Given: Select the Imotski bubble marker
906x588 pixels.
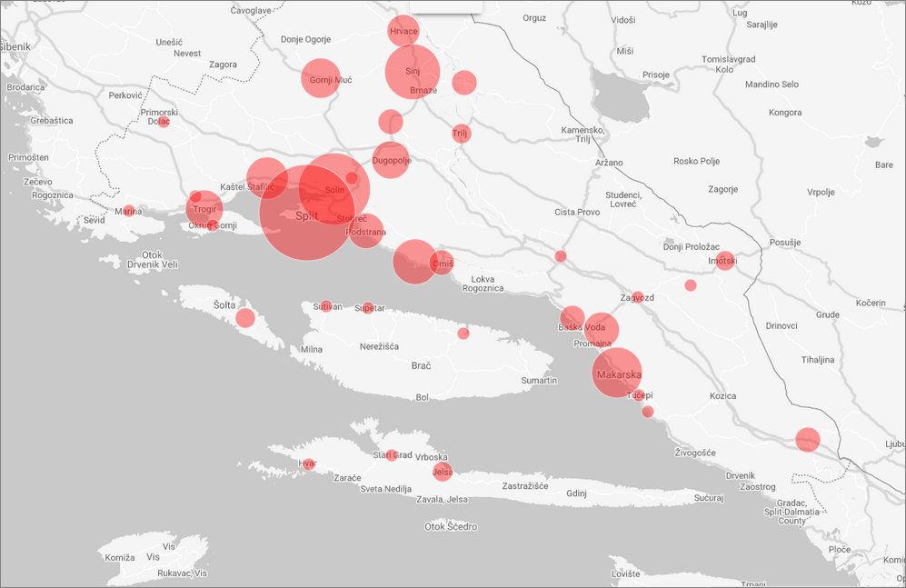Looking at the screenshot, I should click(x=724, y=261).
